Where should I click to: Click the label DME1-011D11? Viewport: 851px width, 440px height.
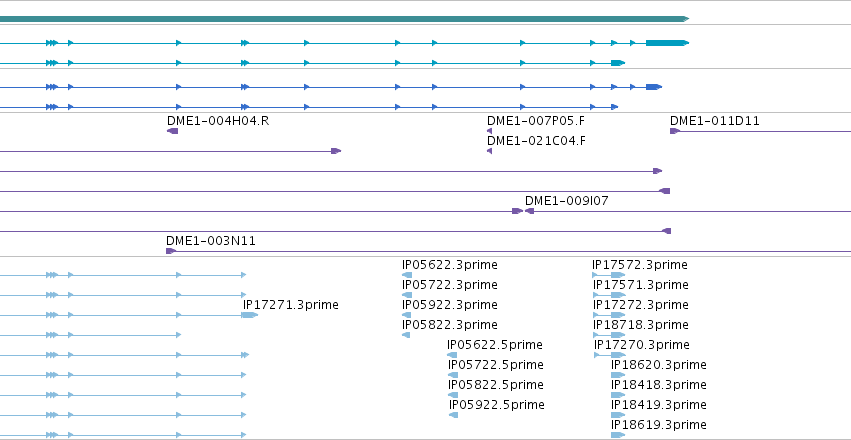click(715, 121)
